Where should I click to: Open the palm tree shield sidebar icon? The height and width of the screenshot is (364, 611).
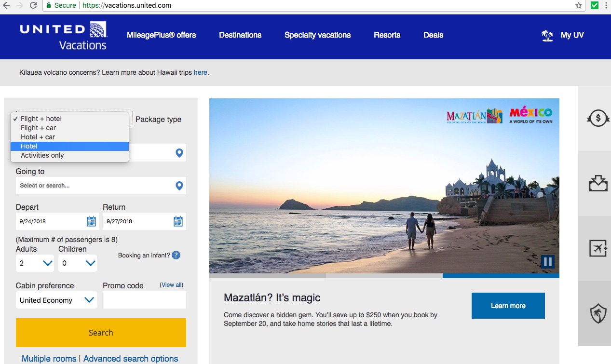point(597,314)
